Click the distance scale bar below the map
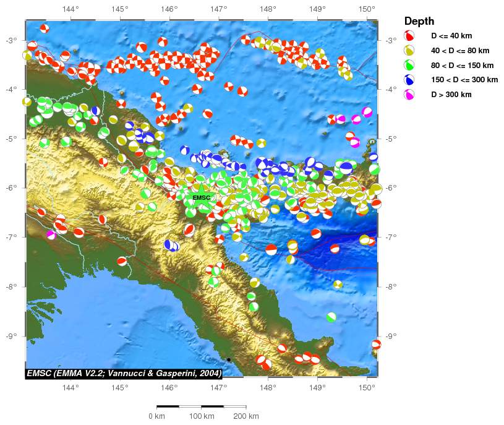Image resolution: width=504 pixels, height=425 pixels. (x=201, y=406)
